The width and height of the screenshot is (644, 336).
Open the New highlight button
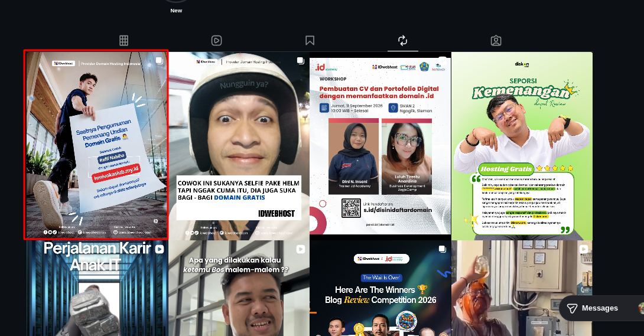click(176, 7)
